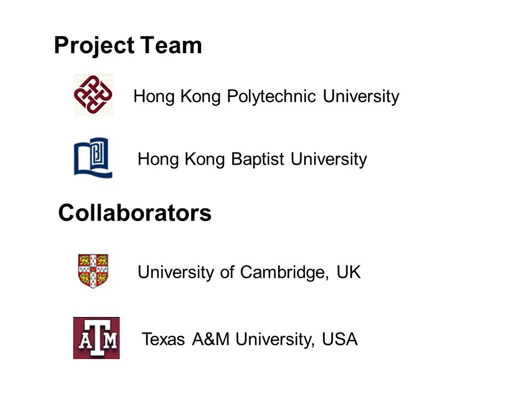Viewport: 532px width, 399px height.
Task: Click the USA country label
Action: [340, 339]
